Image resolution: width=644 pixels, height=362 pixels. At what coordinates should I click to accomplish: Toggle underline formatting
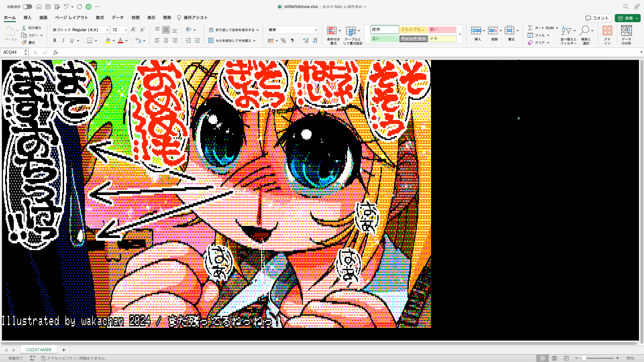click(72, 41)
